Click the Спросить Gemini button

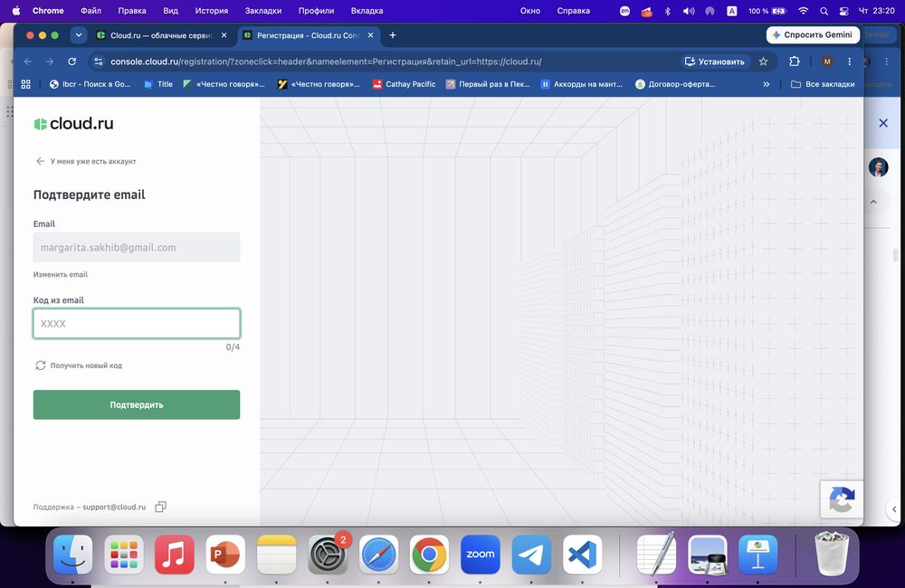pos(813,35)
